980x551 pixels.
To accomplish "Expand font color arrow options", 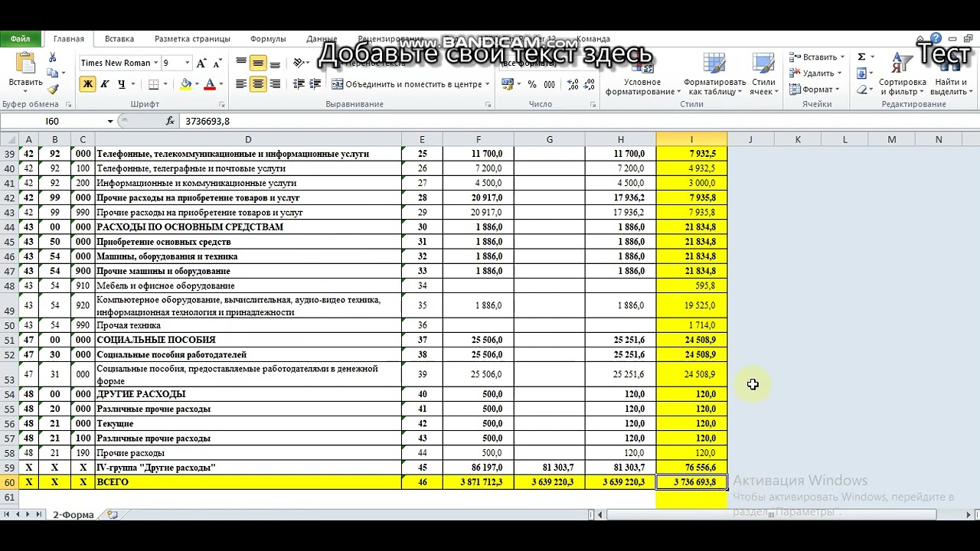I will point(220,84).
